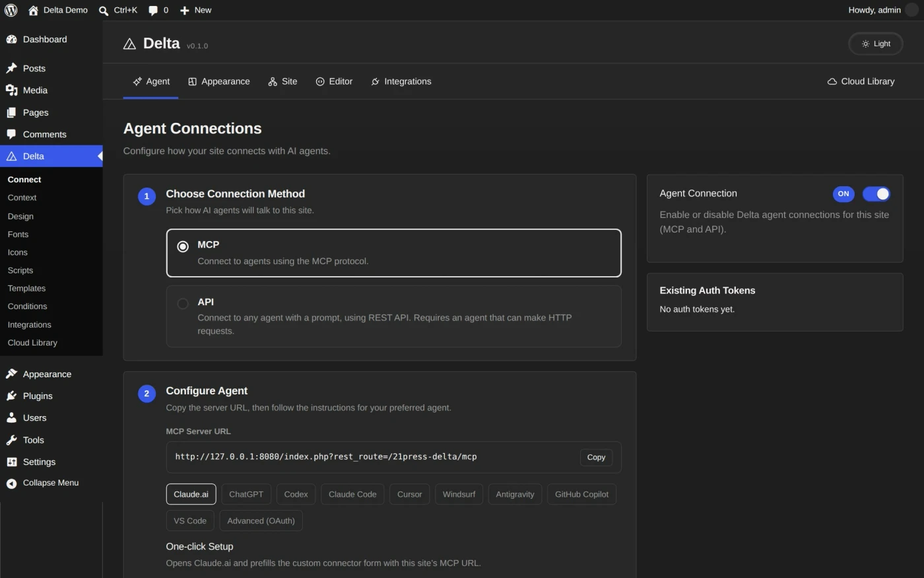Click the WordPress logo icon
Screen dimensions: 924x578
[x=11, y=10]
